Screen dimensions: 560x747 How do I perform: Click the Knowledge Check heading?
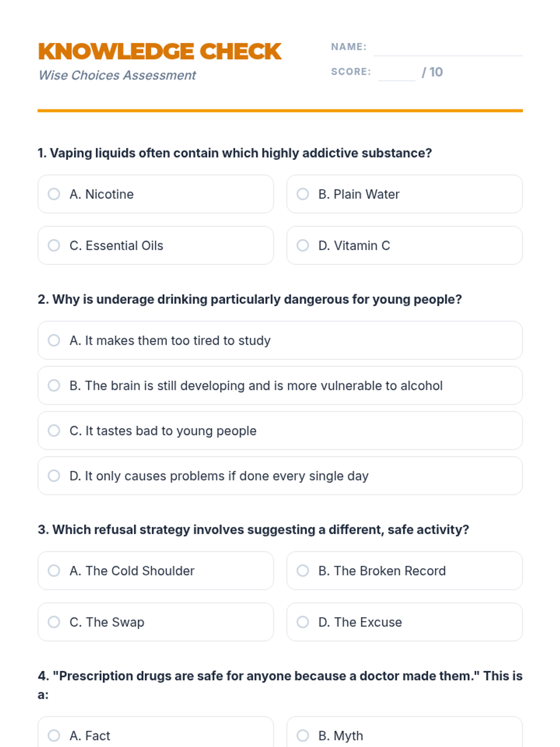click(x=160, y=51)
